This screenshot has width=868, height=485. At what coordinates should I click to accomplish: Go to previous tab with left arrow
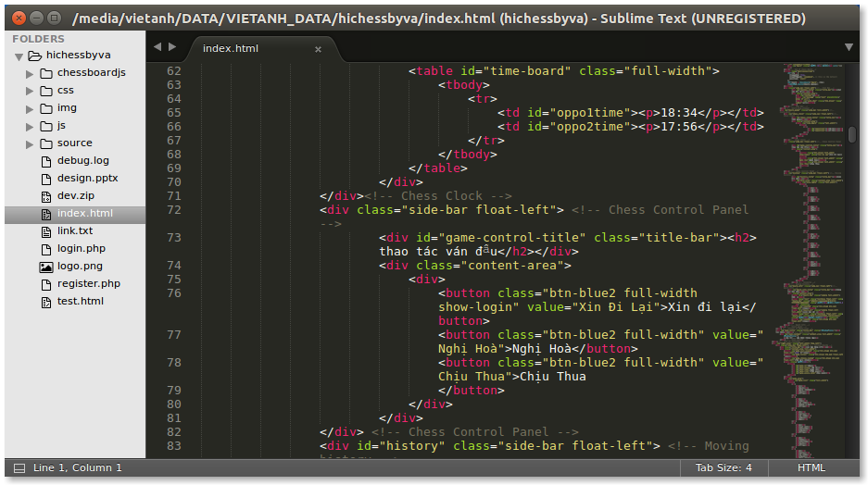(x=157, y=47)
